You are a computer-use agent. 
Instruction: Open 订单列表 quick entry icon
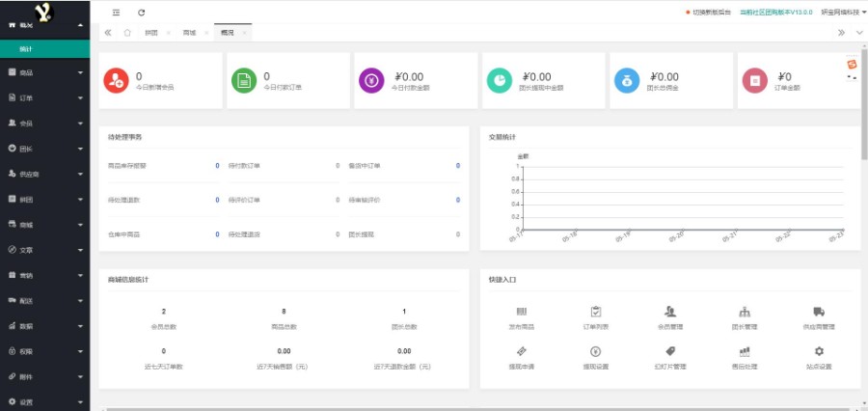595,312
